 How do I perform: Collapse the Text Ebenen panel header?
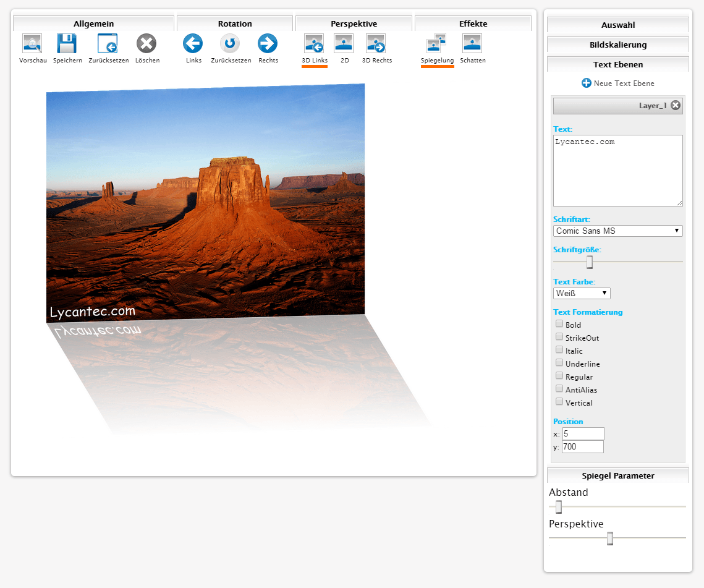pos(618,64)
